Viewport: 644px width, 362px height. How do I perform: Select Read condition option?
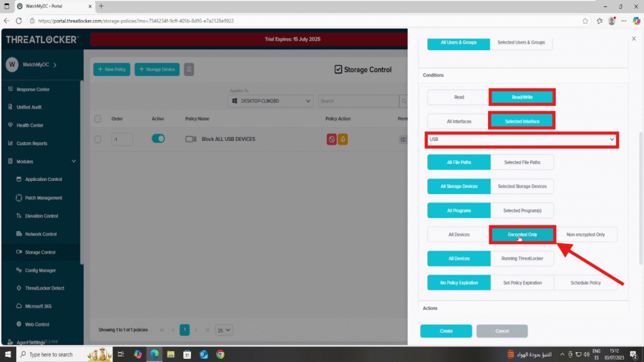point(458,97)
